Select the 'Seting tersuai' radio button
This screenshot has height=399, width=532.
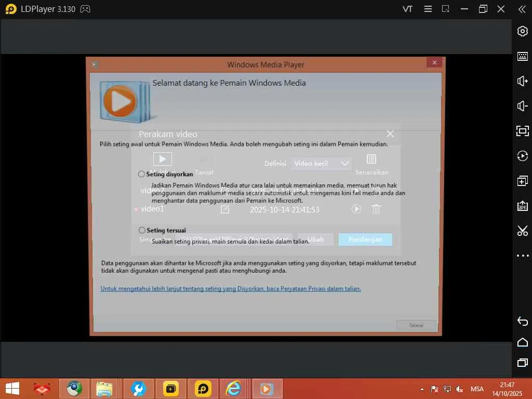coord(142,230)
